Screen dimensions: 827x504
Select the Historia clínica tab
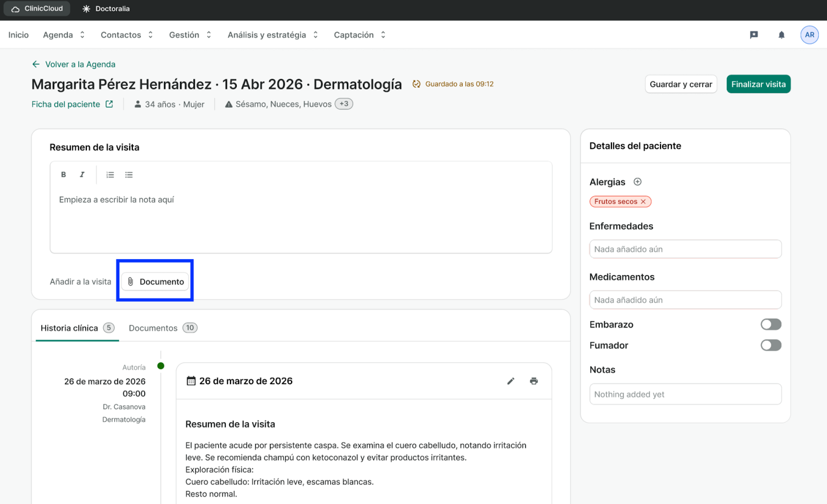coord(78,328)
